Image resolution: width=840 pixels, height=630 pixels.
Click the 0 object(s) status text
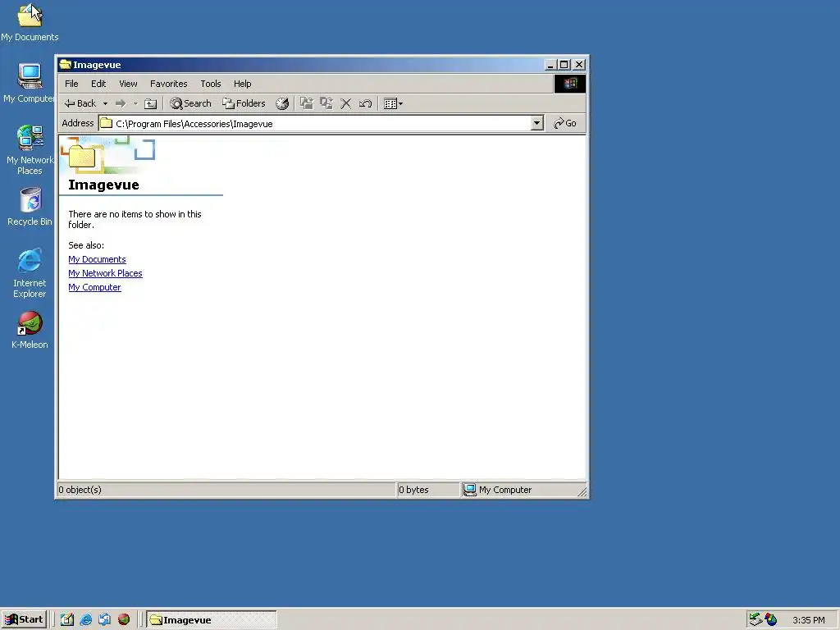click(80, 490)
